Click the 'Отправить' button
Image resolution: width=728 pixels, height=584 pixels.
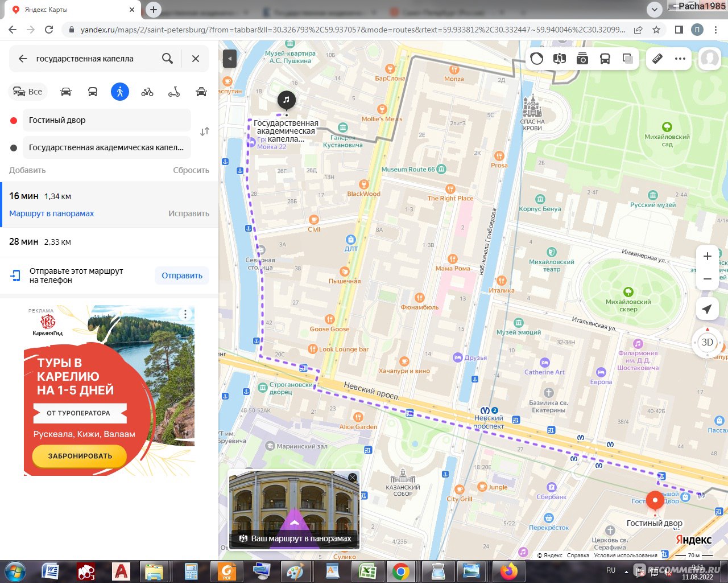[182, 275]
